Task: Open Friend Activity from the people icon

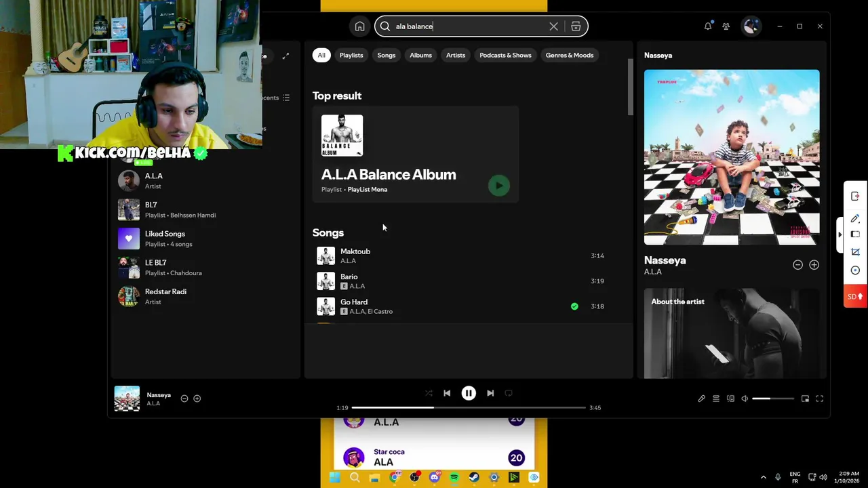Action: (x=726, y=26)
